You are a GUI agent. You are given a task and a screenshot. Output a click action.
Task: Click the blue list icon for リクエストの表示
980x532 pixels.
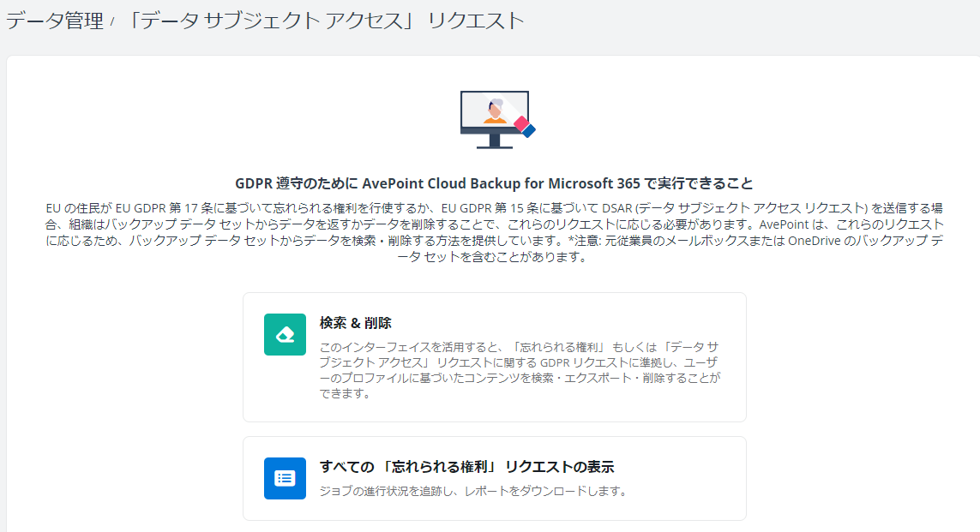[285, 478]
